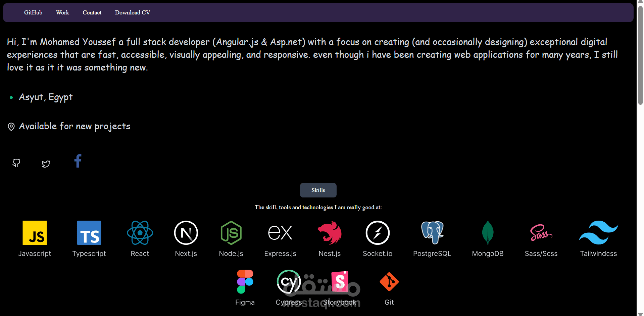Click the PostgreSQL elephant logo

pos(432,233)
